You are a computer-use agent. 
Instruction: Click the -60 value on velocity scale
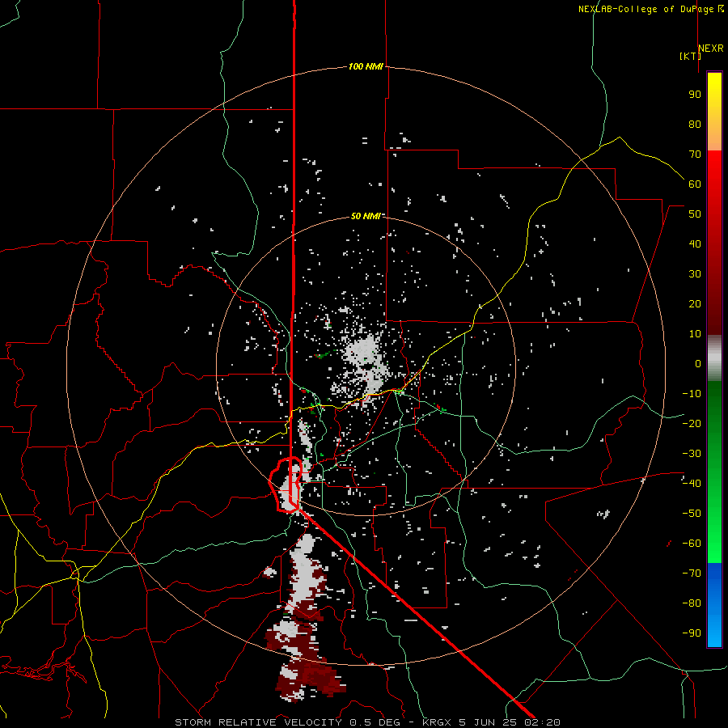tap(692, 544)
